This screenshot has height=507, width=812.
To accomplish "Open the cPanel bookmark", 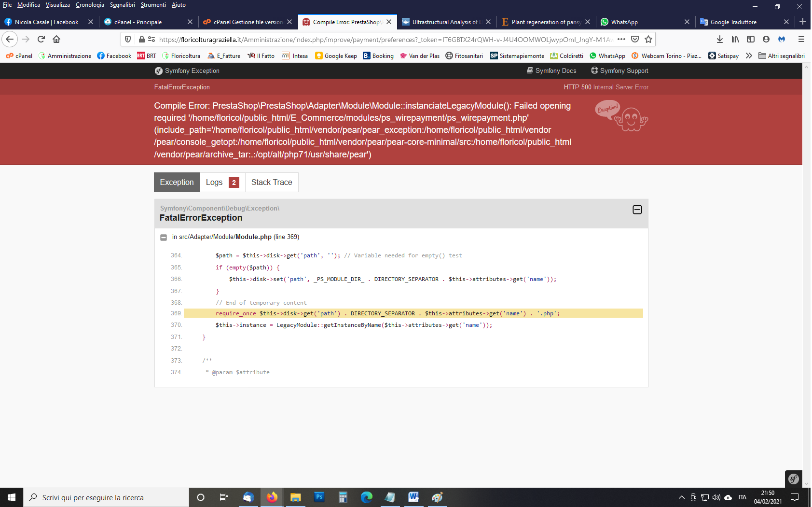I will pos(19,56).
